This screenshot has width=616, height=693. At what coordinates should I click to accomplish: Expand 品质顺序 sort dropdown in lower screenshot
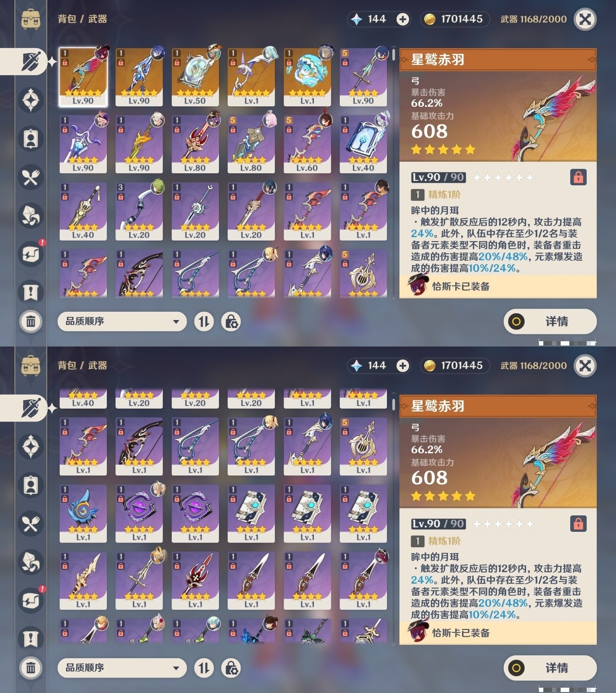coord(122,668)
